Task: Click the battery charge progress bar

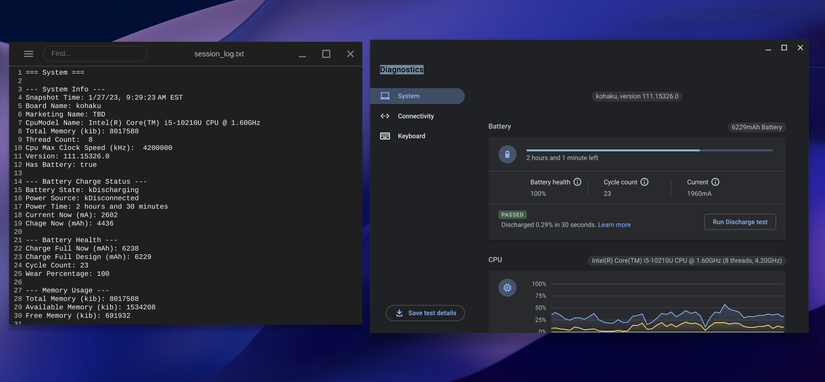Action: pyautogui.click(x=649, y=150)
